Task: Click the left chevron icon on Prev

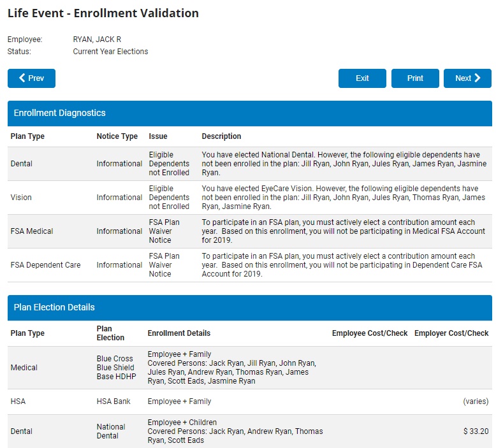Action: coord(22,78)
